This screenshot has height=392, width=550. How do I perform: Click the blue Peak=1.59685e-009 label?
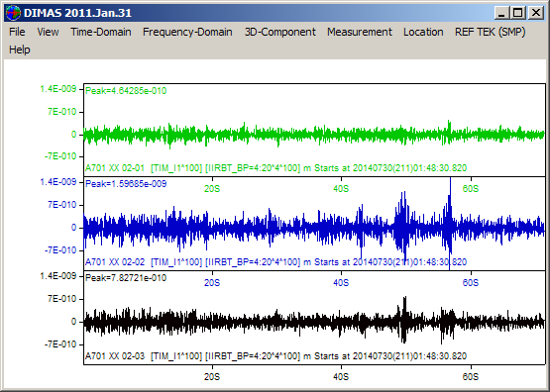[x=126, y=184]
